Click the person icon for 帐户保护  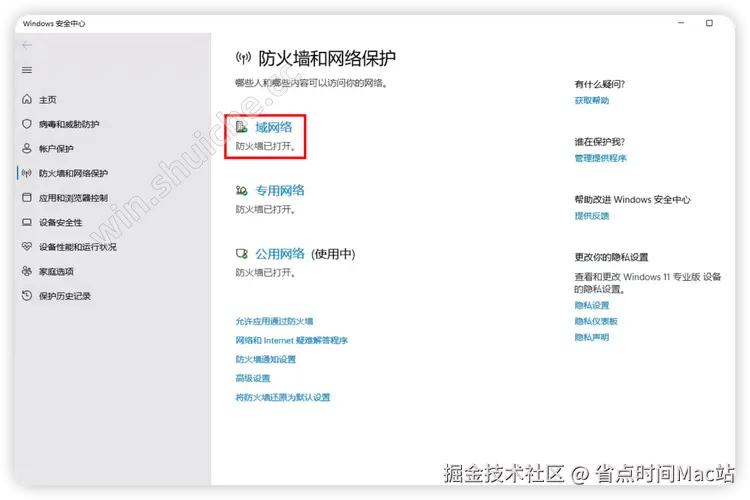pyautogui.click(x=27, y=148)
